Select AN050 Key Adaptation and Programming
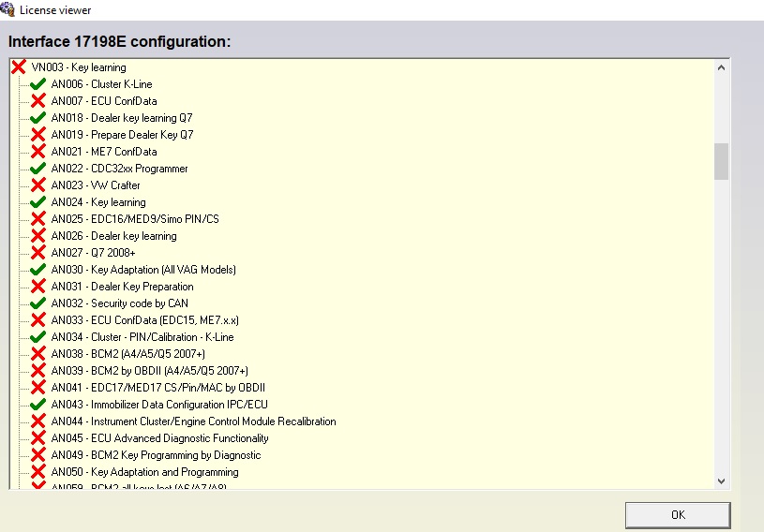Image resolution: width=764 pixels, height=532 pixels. [144, 472]
